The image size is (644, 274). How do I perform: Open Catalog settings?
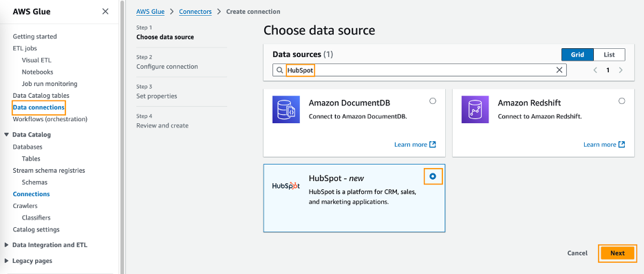(x=36, y=229)
